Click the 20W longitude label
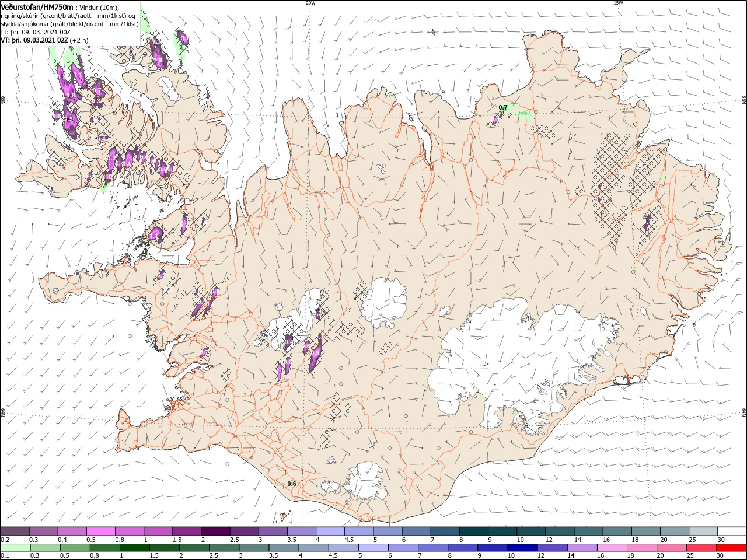Viewport: 747px width, 560px height. pos(310,3)
